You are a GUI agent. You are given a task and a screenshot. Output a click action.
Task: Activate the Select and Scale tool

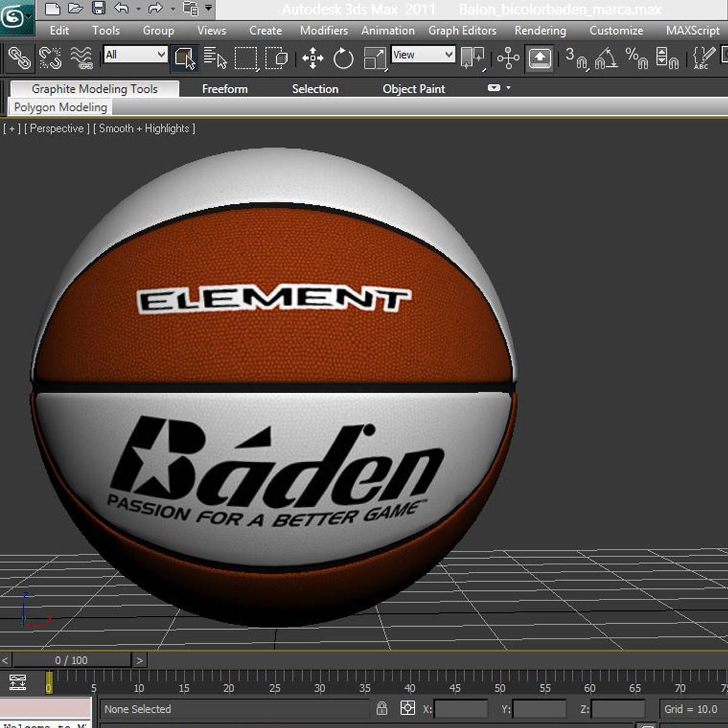pyautogui.click(x=375, y=59)
